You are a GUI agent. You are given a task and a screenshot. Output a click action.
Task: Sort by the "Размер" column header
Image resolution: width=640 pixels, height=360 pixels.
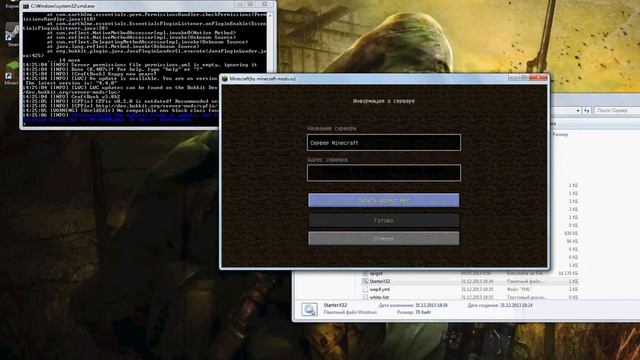point(560,134)
